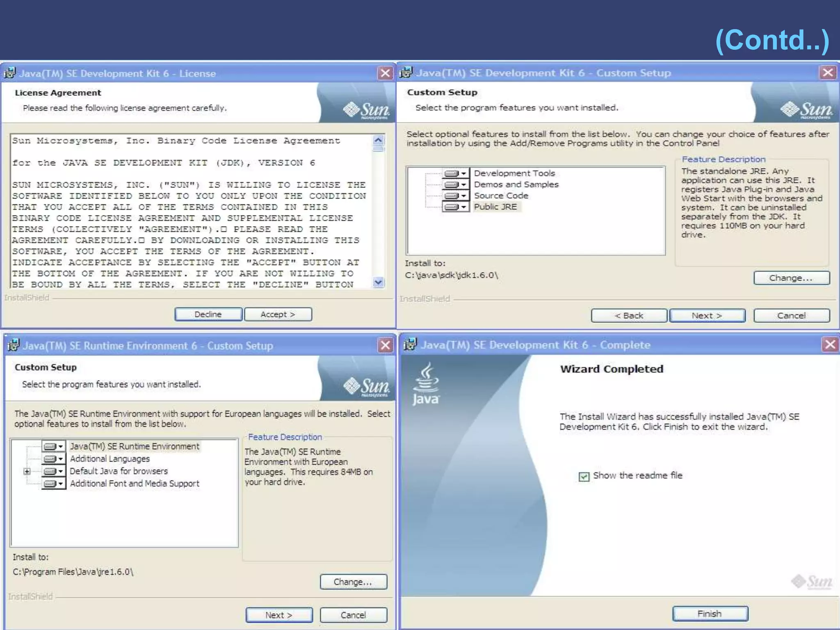The width and height of the screenshot is (840, 630).
Task: Click the Demos and Samples feature icon
Action: click(452, 185)
